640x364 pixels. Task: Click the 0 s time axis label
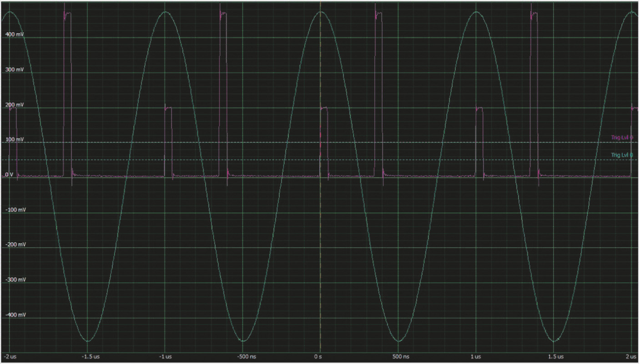[318, 357]
